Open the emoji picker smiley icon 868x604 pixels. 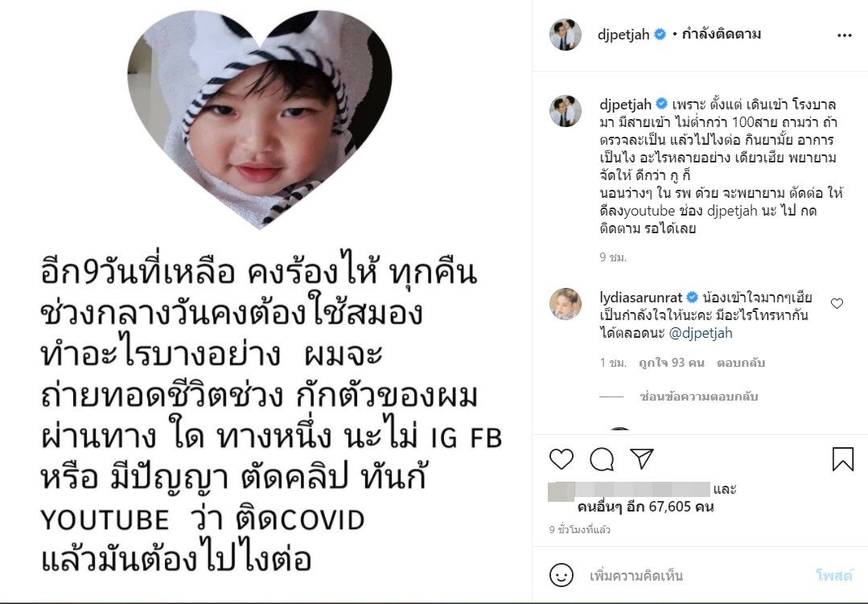coord(561,575)
